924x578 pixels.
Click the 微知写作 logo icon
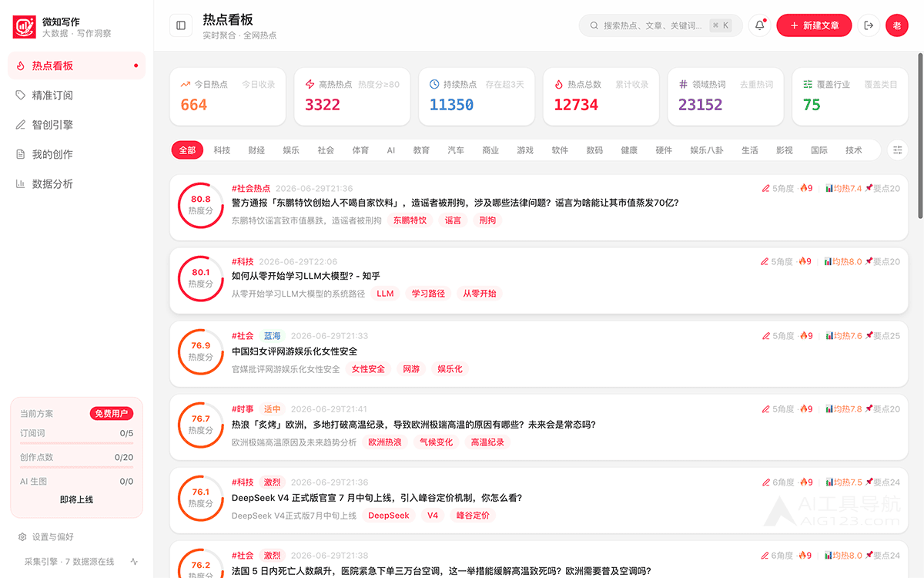coord(25,27)
